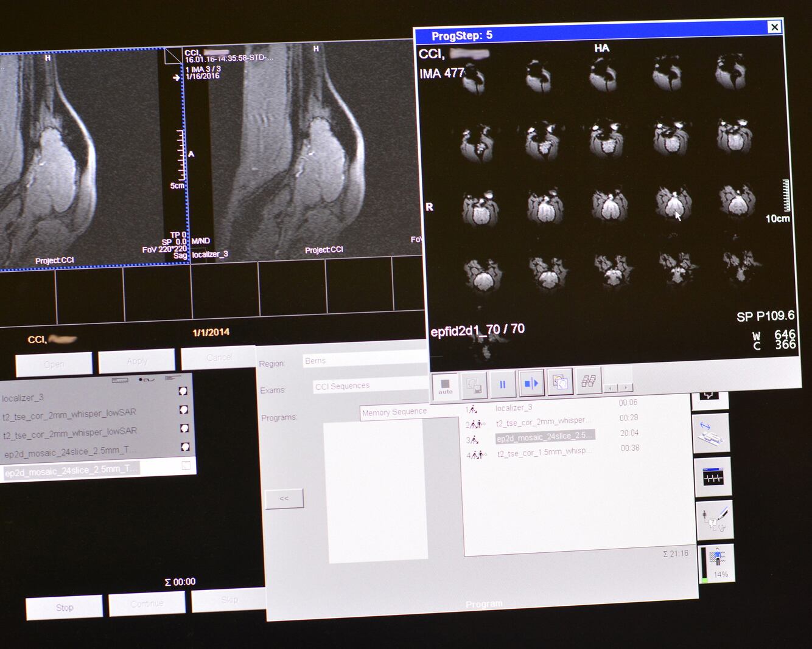Click the Skip button

tap(229, 600)
